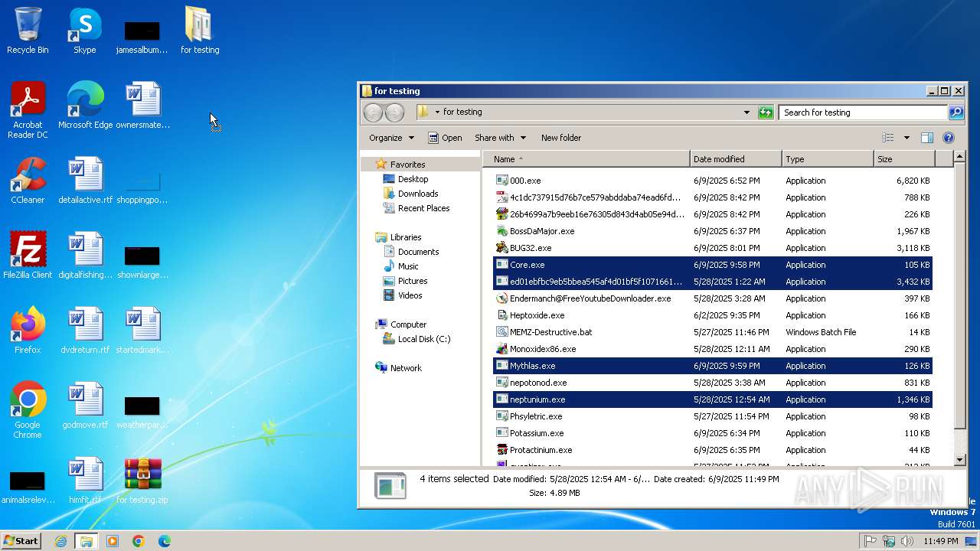Launch Microsoft Edge desktop shortcut

click(85, 106)
